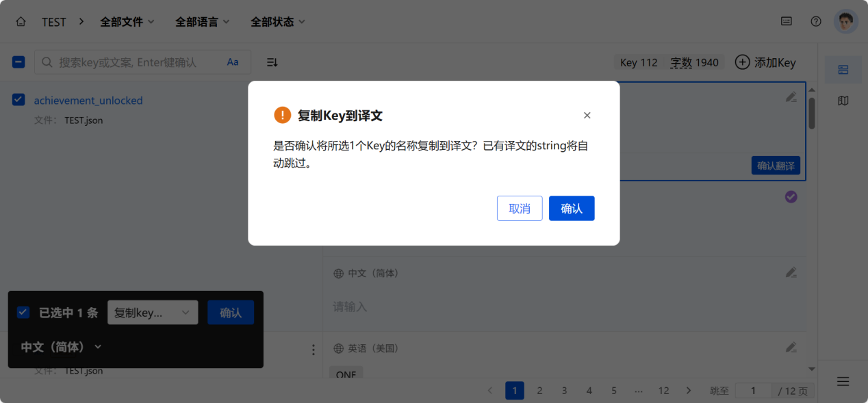Click the Key 112 count label
Screen dimensions: 868x403
point(639,62)
